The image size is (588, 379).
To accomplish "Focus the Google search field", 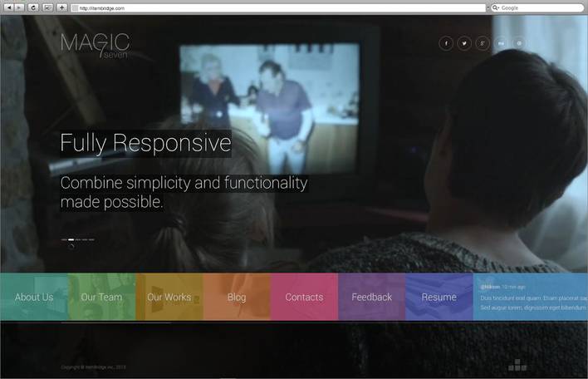I will tap(540, 7).
